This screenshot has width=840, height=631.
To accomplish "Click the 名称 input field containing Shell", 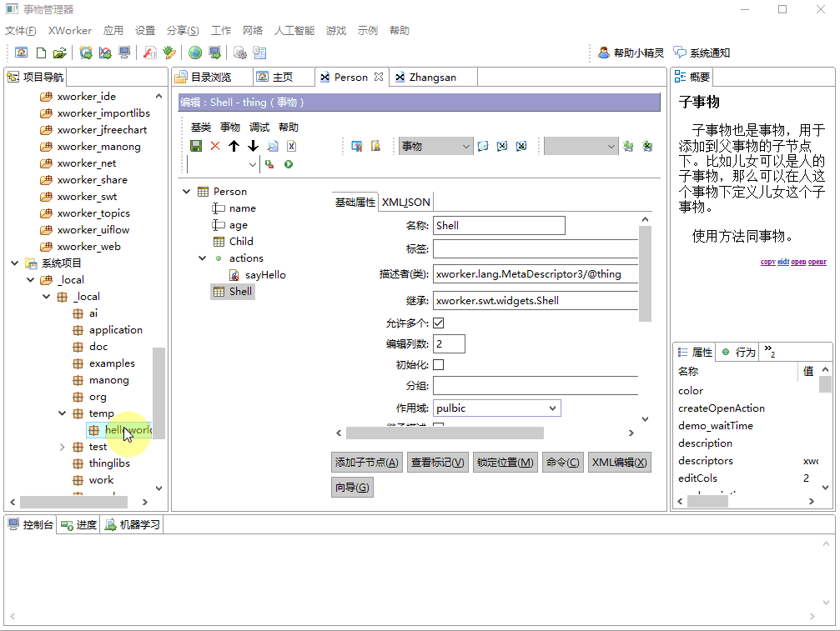I will point(499,225).
